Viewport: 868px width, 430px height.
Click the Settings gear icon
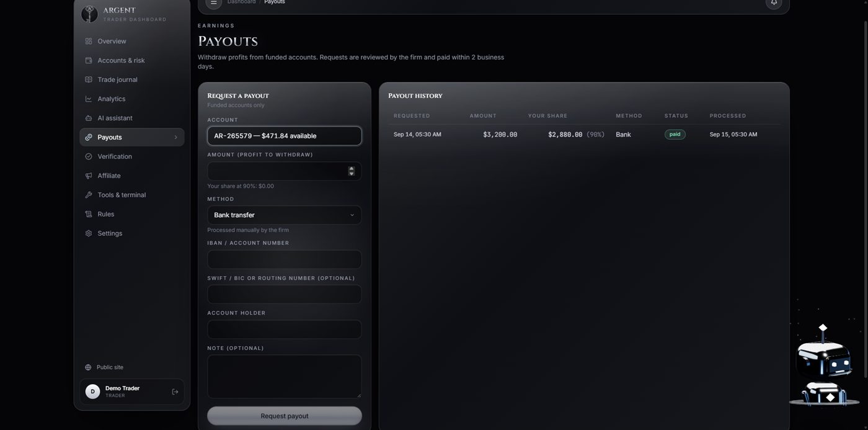click(89, 233)
